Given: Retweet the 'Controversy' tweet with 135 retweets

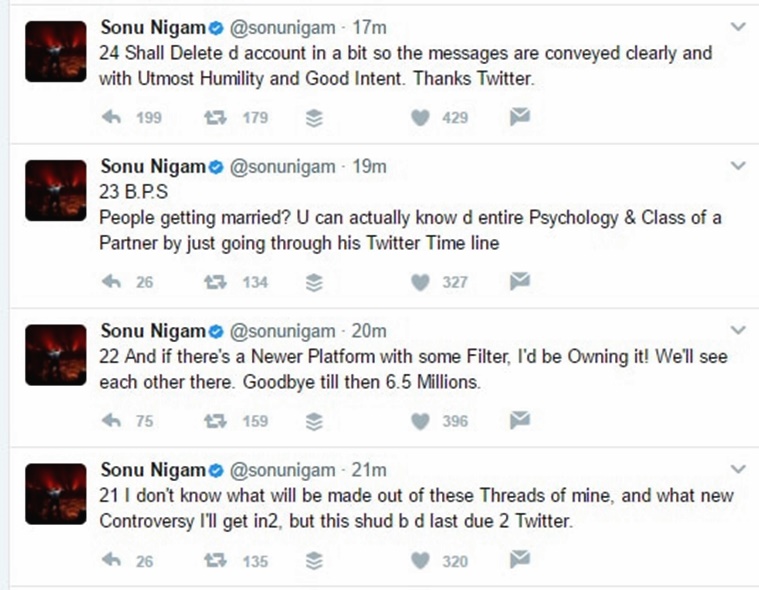Looking at the screenshot, I should 215,561.
